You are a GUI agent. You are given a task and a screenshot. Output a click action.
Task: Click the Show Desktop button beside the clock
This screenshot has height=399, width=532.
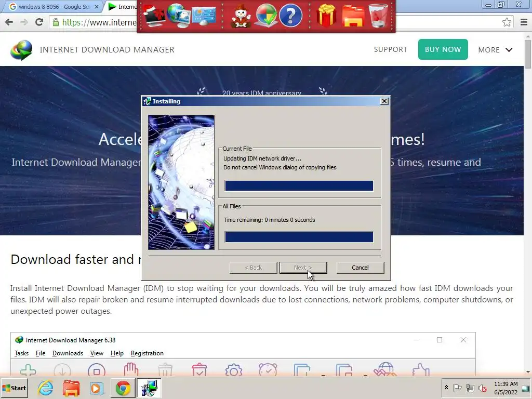[x=526, y=388]
